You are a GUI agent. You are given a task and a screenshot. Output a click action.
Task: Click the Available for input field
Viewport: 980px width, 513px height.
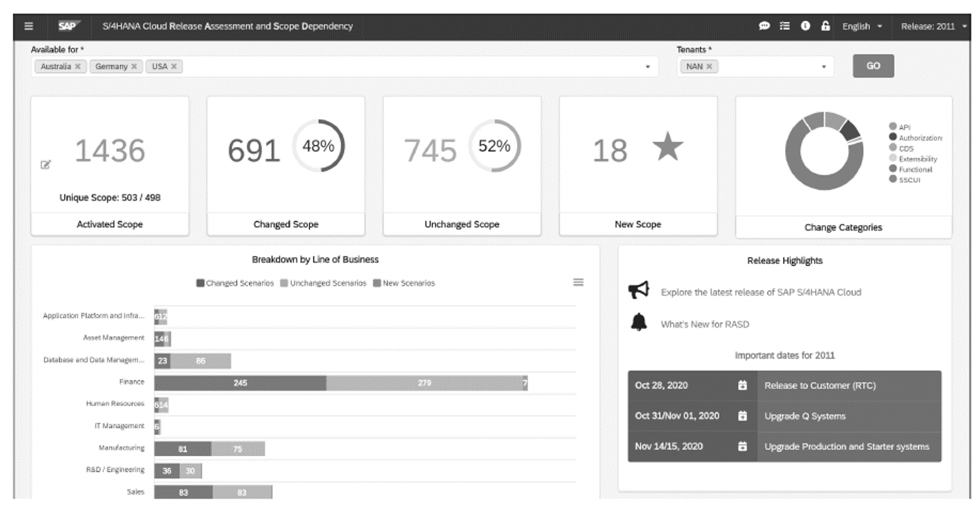345,66
